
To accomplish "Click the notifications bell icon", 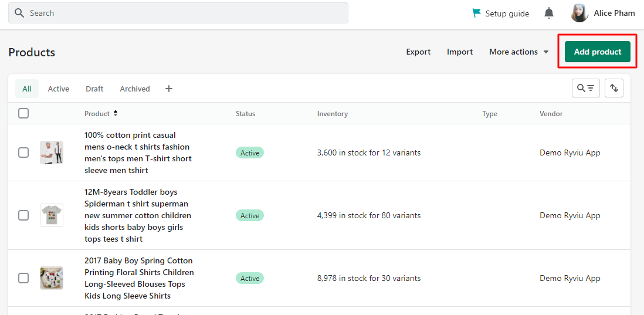I will tap(549, 13).
